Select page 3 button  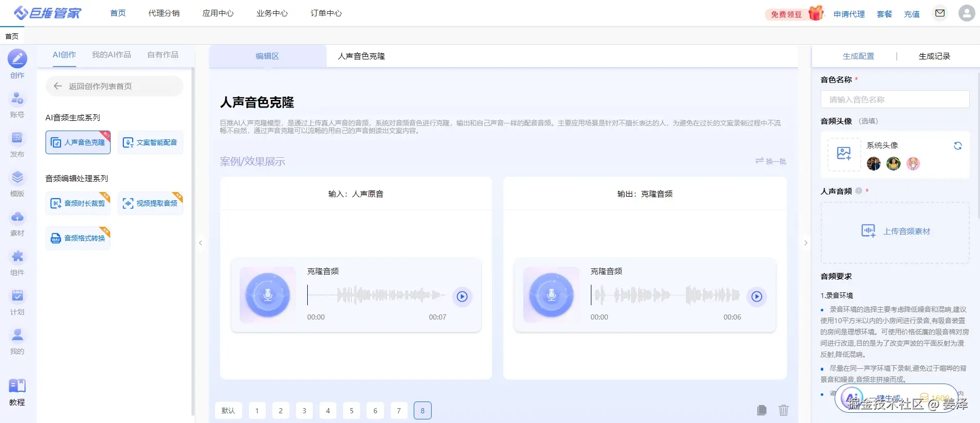click(304, 411)
